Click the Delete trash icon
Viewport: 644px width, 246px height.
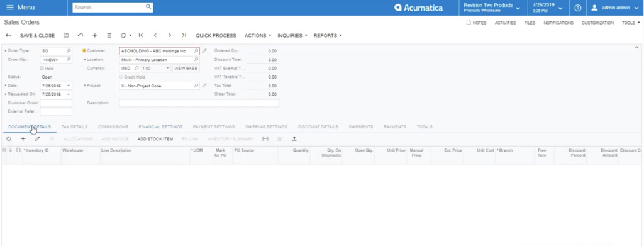(x=109, y=35)
